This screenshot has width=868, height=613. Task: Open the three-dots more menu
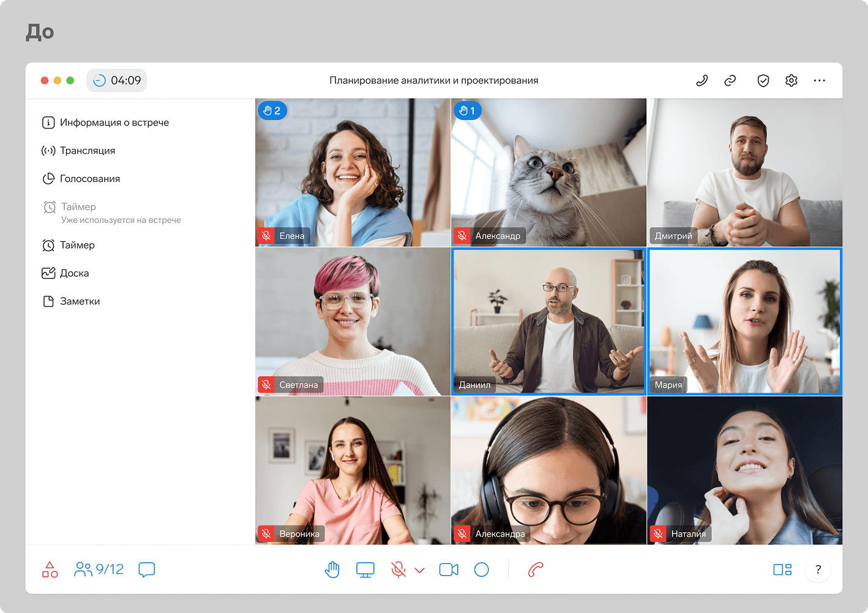pos(819,80)
